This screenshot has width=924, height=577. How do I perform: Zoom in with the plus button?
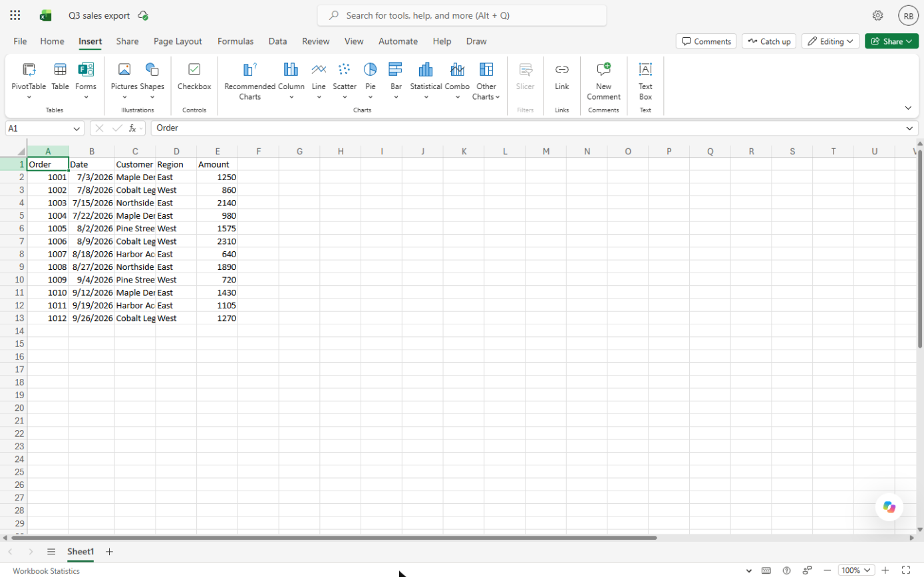pos(885,570)
